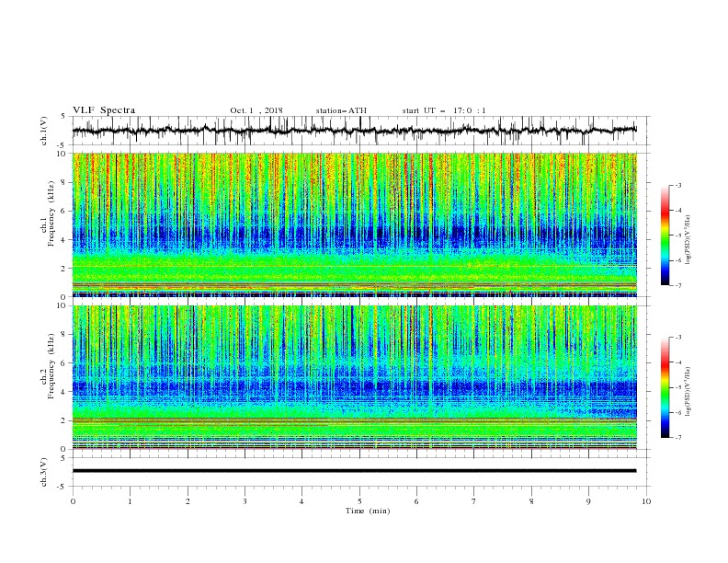
Task: Click the ch.3 flat black waveform line
Action: click(354, 471)
